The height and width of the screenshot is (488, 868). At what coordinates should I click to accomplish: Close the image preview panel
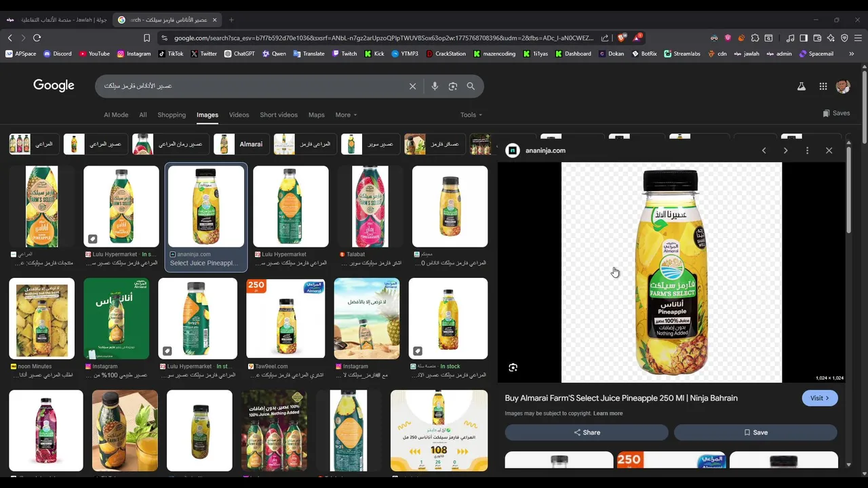pos(829,150)
